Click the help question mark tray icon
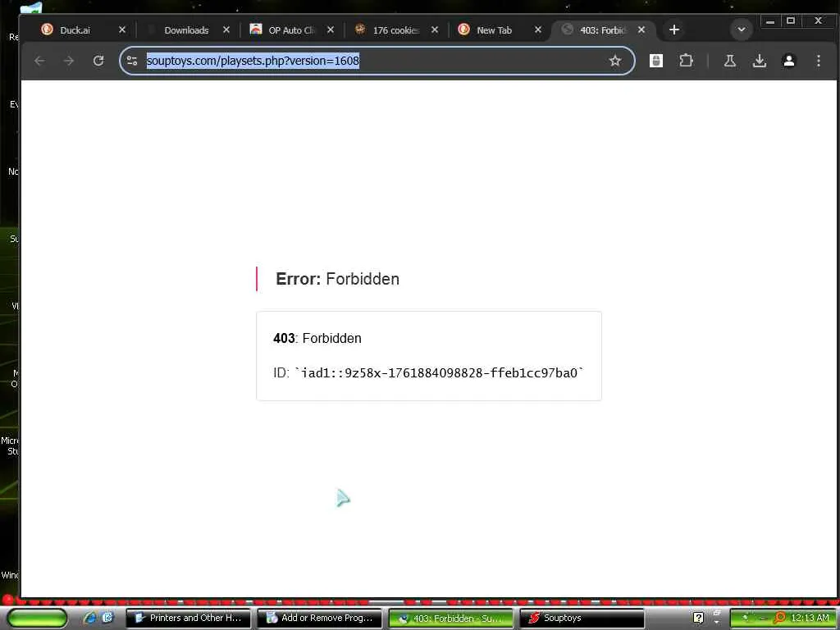The image size is (840, 630). pyautogui.click(x=698, y=619)
